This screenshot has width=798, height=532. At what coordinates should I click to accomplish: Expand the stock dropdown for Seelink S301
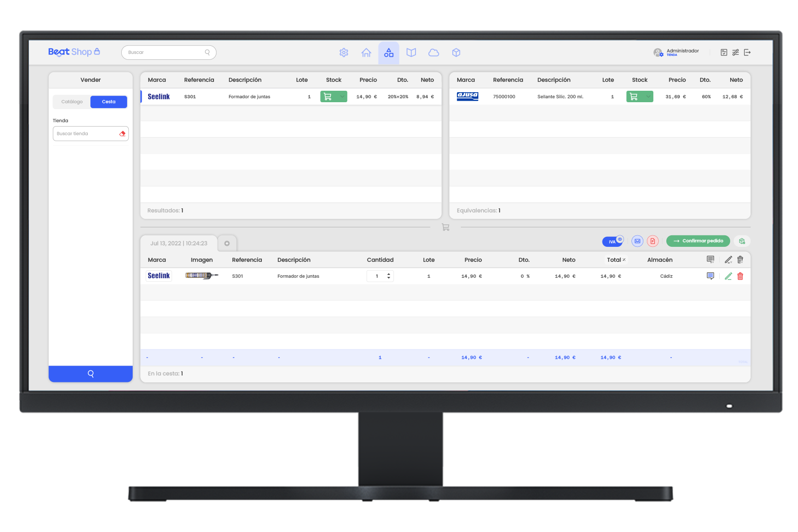point(342,97)
